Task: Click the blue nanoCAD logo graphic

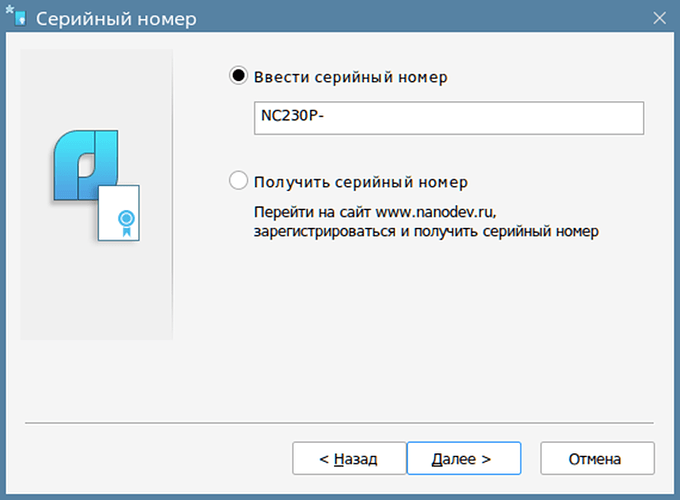Action: point(86,165)
